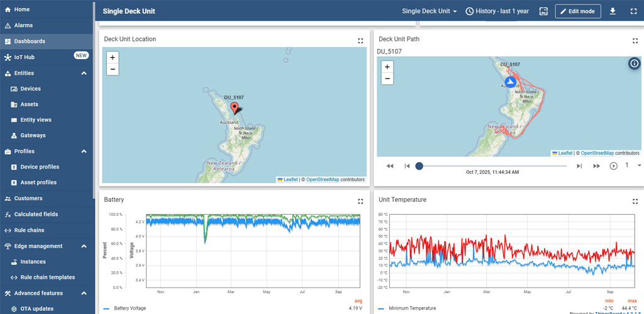Click the NEW badge beside IoT Hub
The width and height of the screenshot is (644, 314).
[81, 55]
